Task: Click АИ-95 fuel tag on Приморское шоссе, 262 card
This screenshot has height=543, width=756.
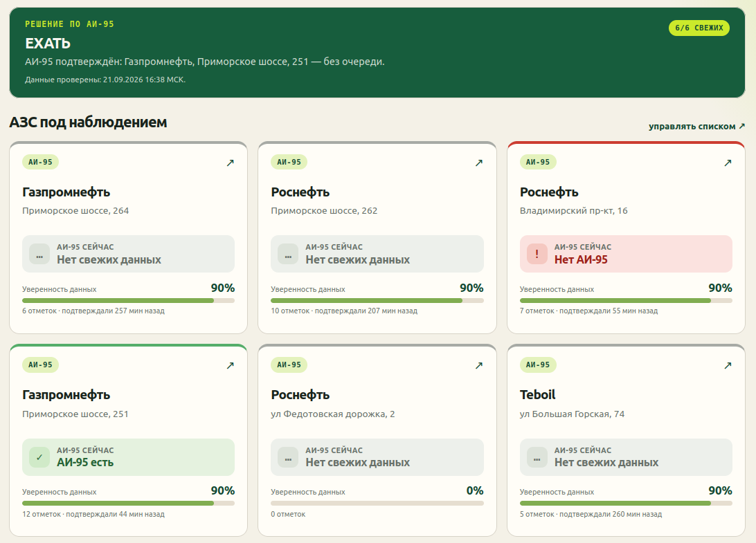Action: pyautogui.click(x=289, y=162)
